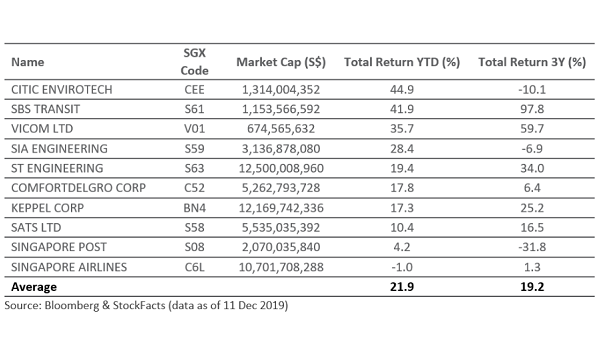Click the CITIC ENVIROTECH name cell
Viewport: 600px width, 360px height.
point(62,90)
